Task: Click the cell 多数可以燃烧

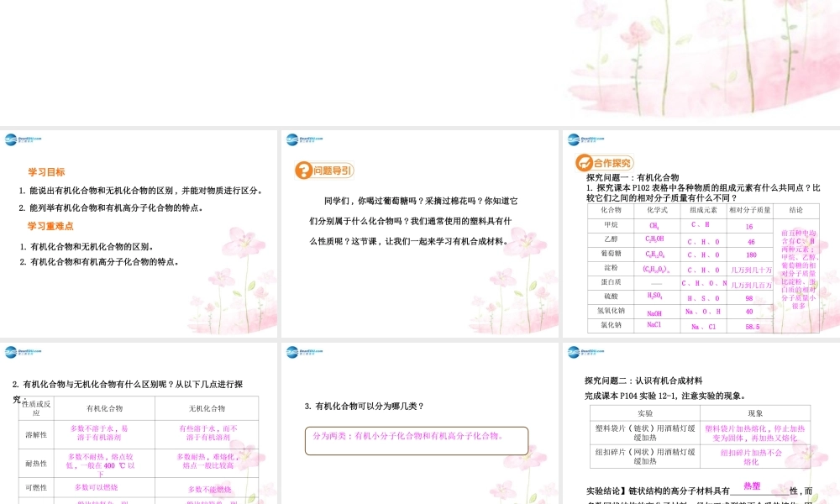Action: click(96, 487)
